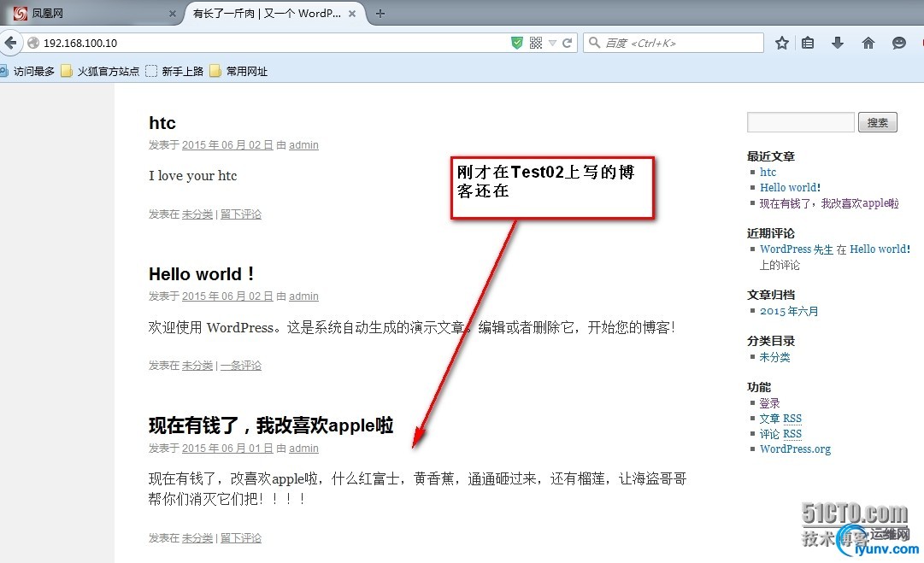Click WordPress 先生 commenter link
The width and height of the screenshot is (924, 563).
coord(796,249)
